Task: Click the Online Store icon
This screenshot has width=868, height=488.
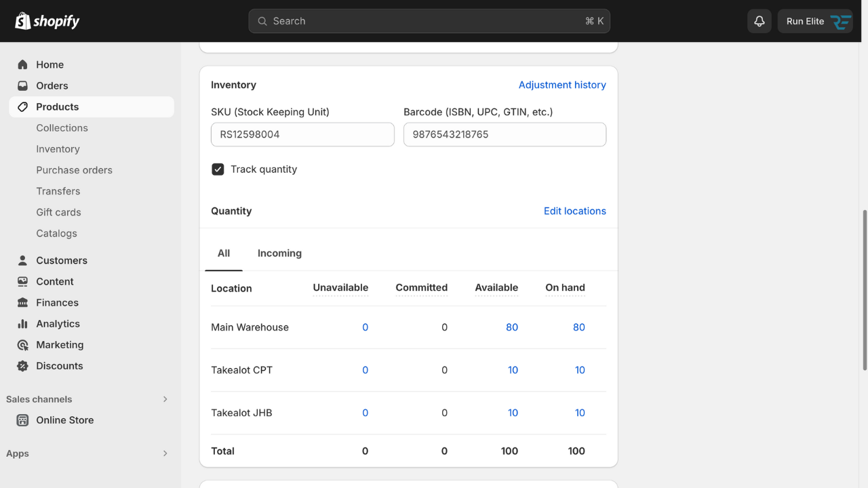Action: [22, 420]
